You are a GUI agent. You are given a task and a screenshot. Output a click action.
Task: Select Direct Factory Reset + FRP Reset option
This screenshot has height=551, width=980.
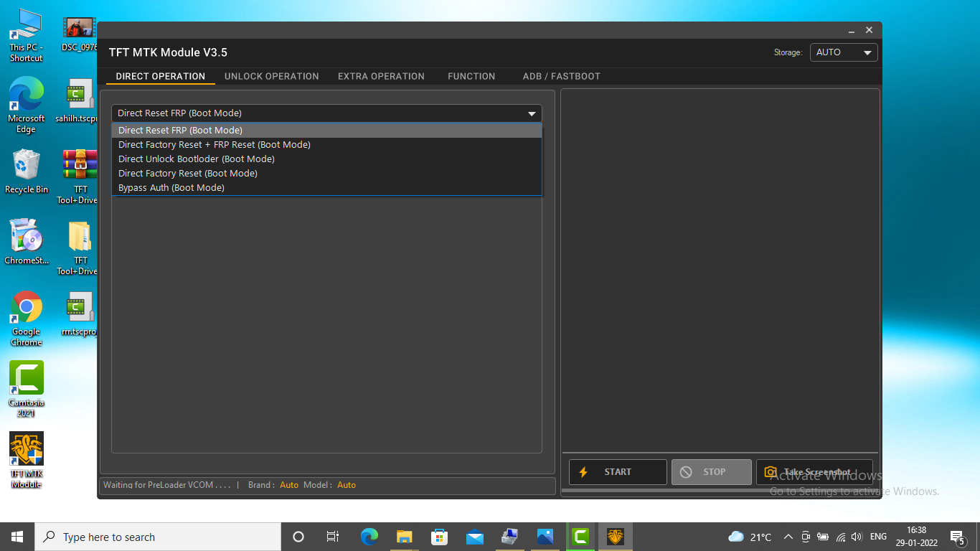tap(326, 145)
